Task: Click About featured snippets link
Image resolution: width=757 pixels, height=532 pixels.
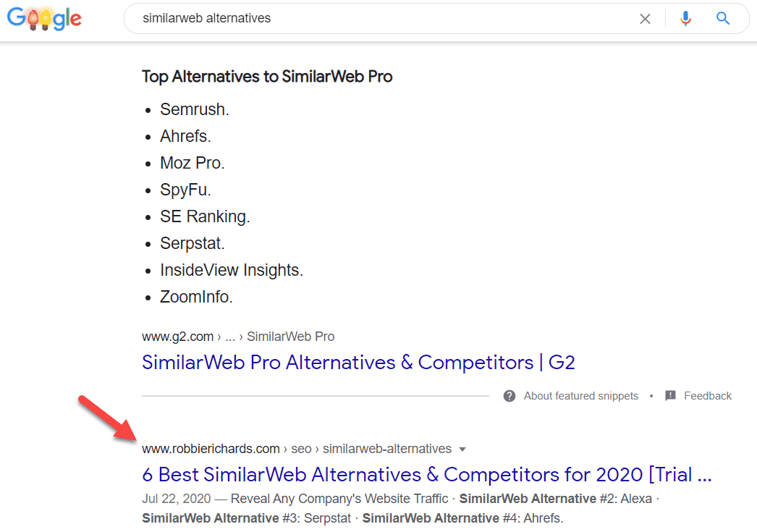Action: coord(581,396)
